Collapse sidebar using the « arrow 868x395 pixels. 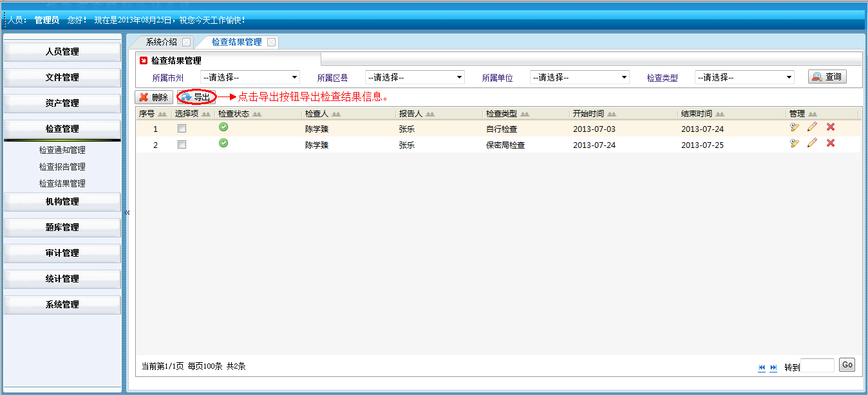[x=127, y=212]
